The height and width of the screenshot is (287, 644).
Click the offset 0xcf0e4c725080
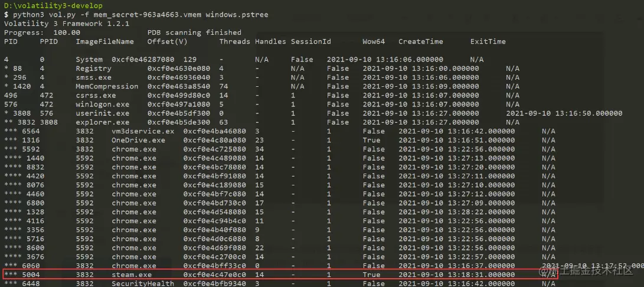[x=215, y=149]
